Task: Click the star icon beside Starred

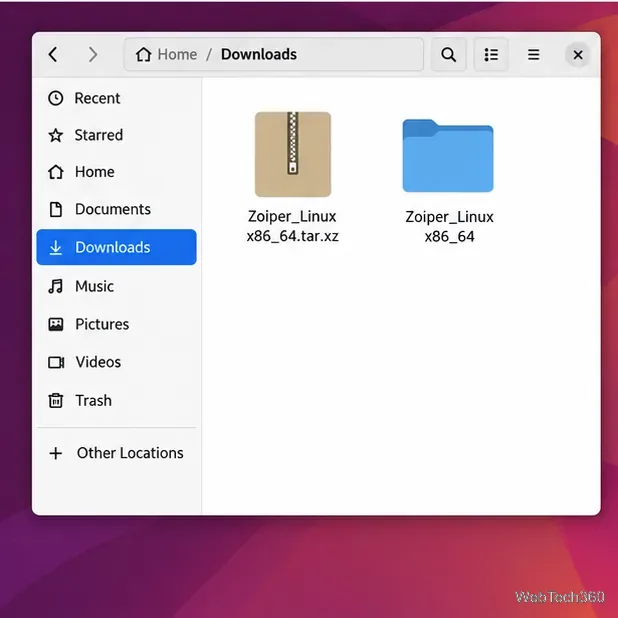Action: click(56, 135)
